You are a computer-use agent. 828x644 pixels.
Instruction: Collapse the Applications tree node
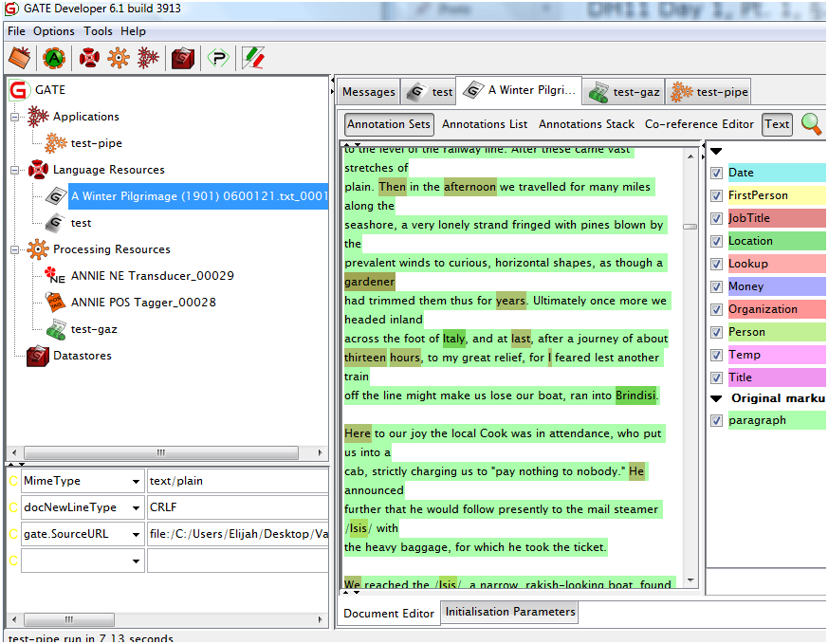point(15,117)
